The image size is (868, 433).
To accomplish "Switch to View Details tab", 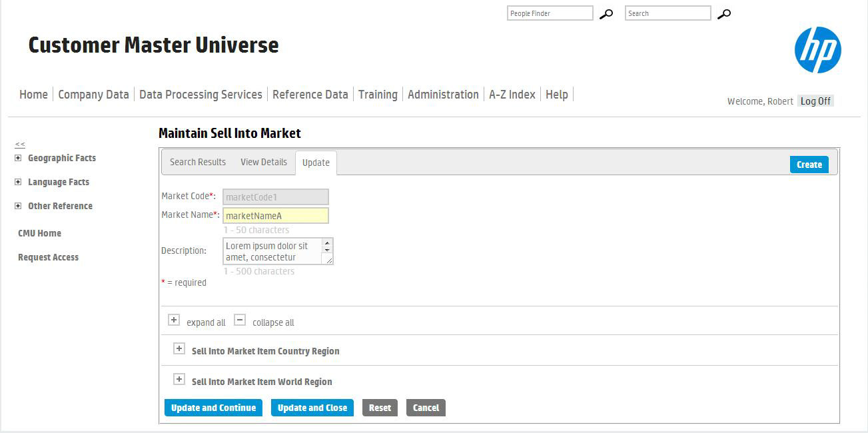I will [x=264, y=162].
